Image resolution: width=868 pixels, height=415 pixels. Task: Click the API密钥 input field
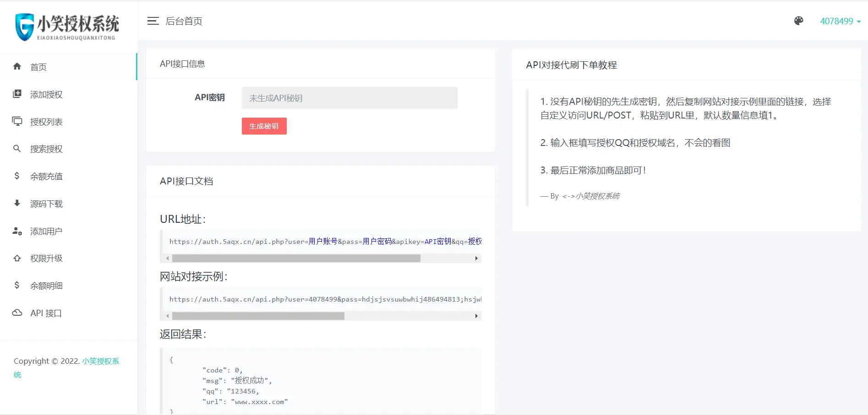[x=349, y=98]
